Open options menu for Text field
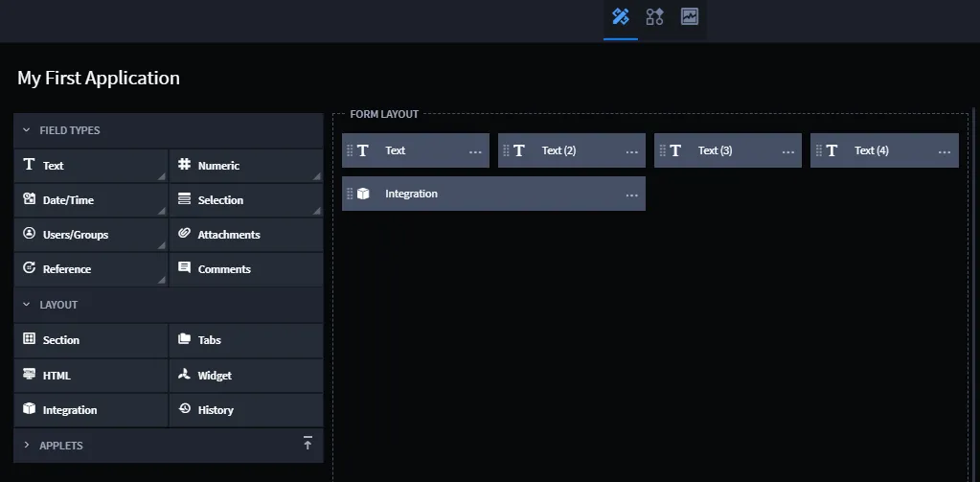The image size is (980, 482). click(475, 152)
